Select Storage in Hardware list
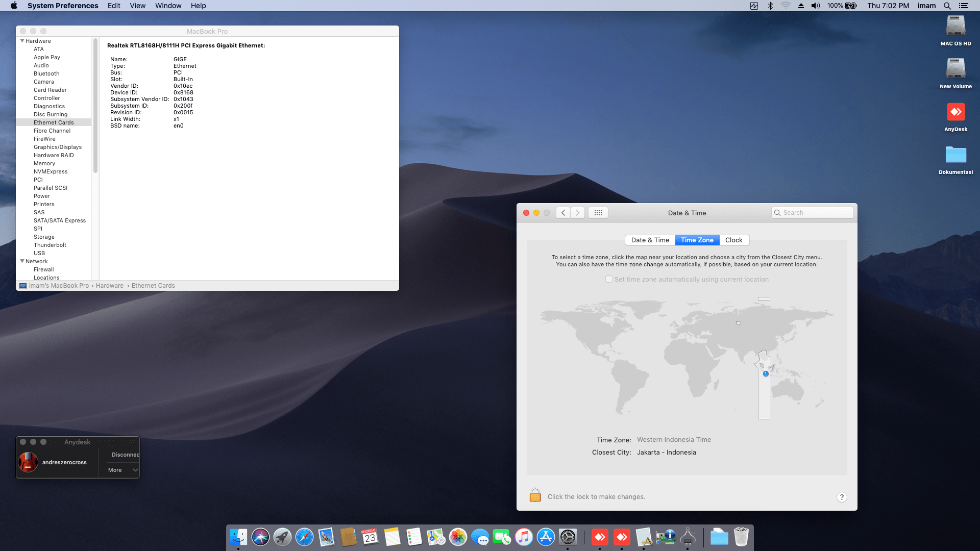 [x=44, y=237]
